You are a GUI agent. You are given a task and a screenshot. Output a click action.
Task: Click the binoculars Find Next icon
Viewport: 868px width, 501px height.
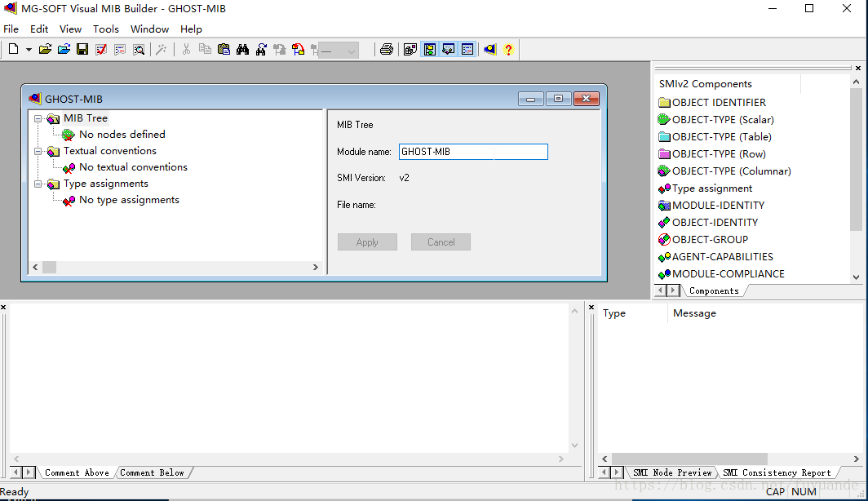(x=261, y=49)
